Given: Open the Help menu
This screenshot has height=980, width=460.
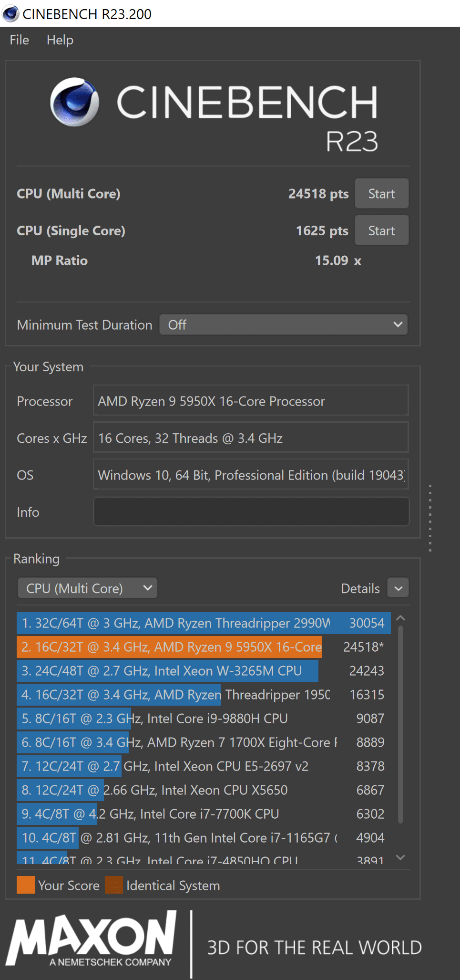Looking at the screenshot, I should point(60,40).
